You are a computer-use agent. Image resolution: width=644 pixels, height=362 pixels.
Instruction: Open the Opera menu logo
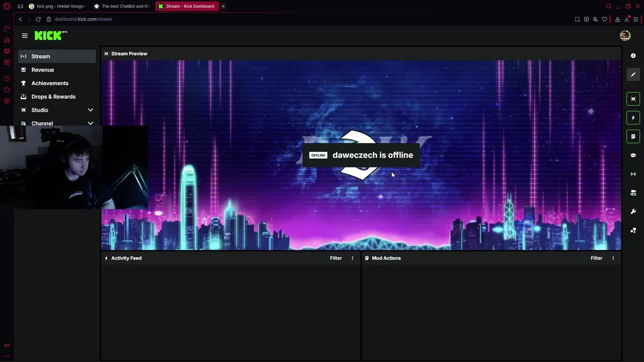(7, 6)
